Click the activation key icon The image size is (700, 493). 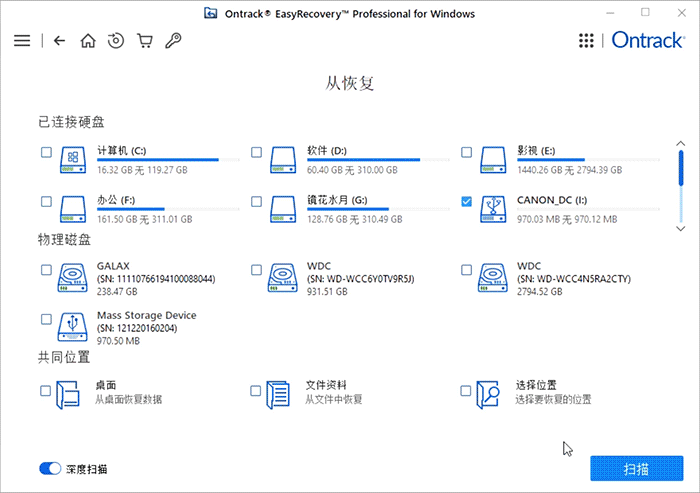pyautogui.click(x=173, y=41)
